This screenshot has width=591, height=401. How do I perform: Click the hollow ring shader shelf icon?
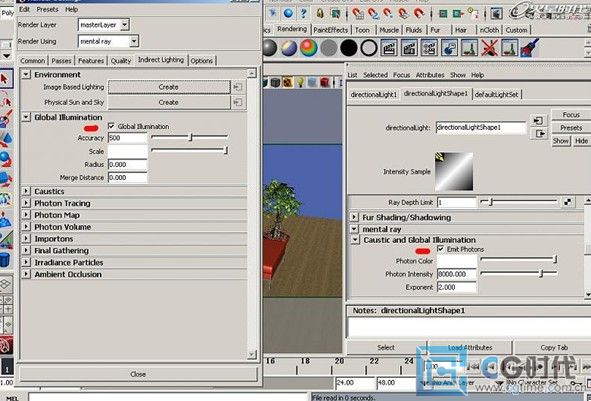[369, 48]
